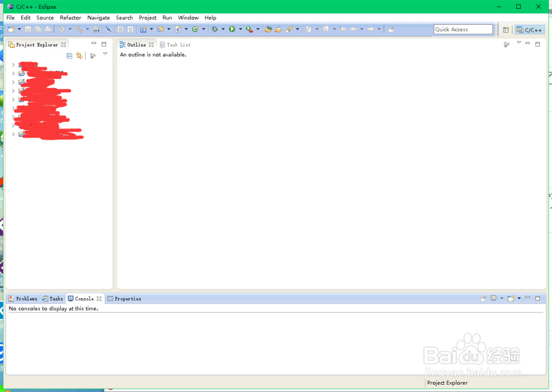The image size is (552, 392).
Task: Click the build configuration gear icon
Action: (x=62, y=30)
